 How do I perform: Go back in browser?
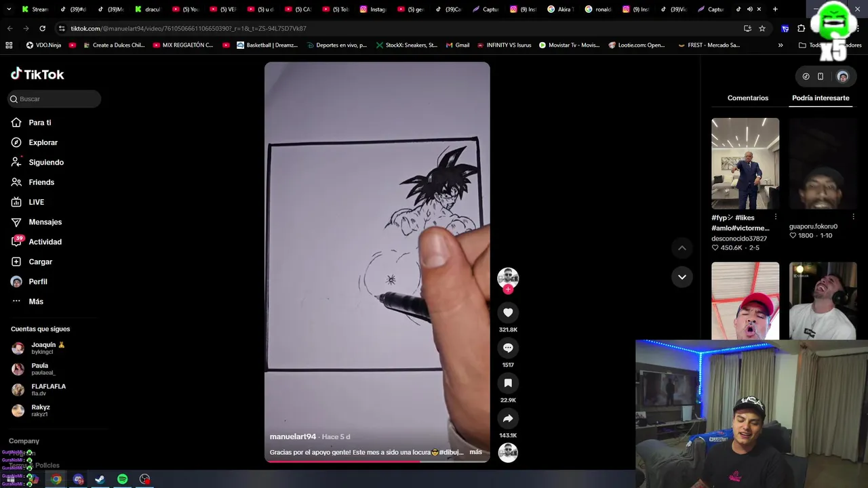pyautogui.click(x=9, y=28)
